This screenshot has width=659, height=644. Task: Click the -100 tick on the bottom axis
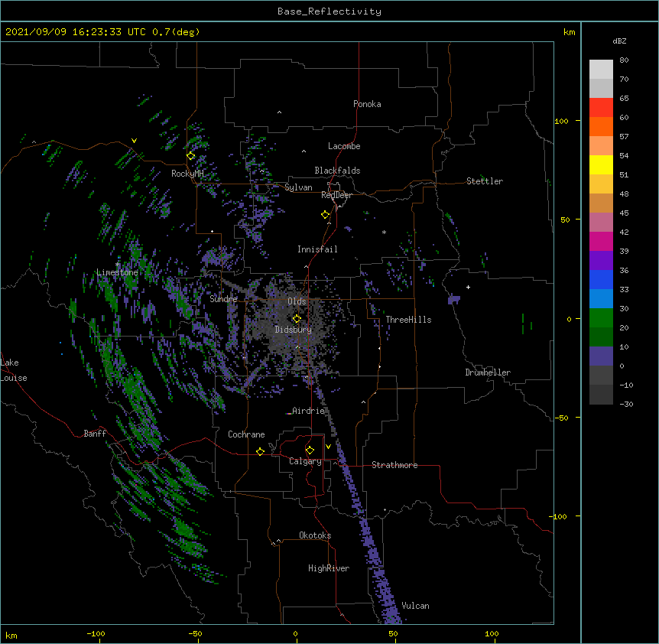96,633
